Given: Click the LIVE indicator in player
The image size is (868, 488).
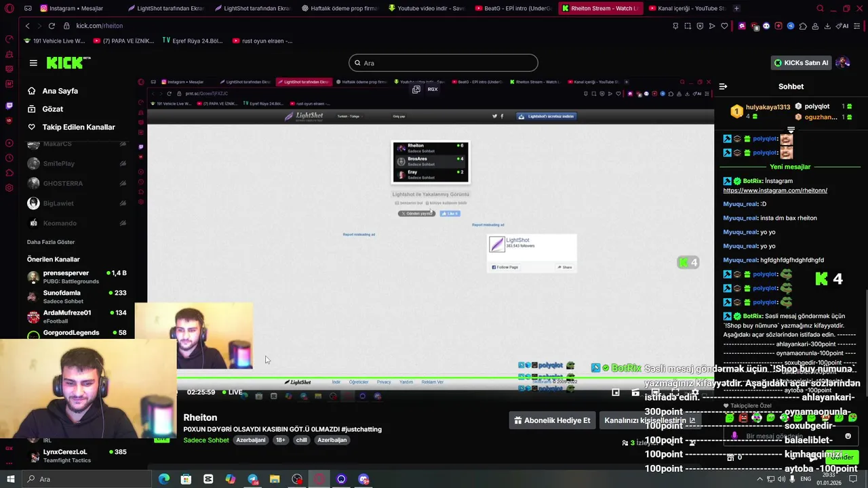Looking at the screenshot, I should [231, 392].
